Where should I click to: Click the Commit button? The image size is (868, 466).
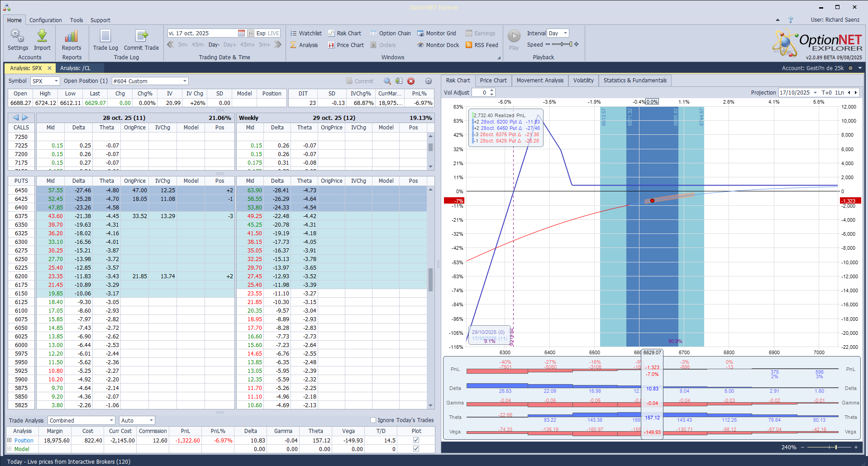point(360,81)
